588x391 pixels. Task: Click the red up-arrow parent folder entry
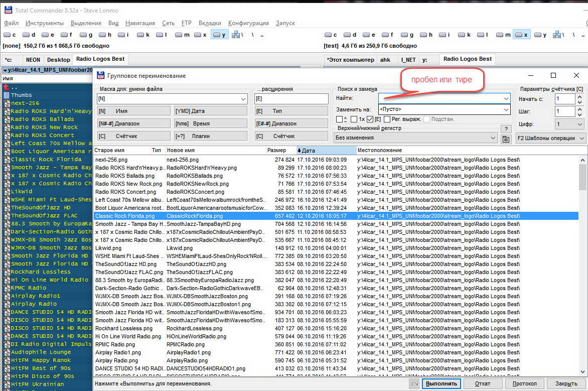[7, 87]
